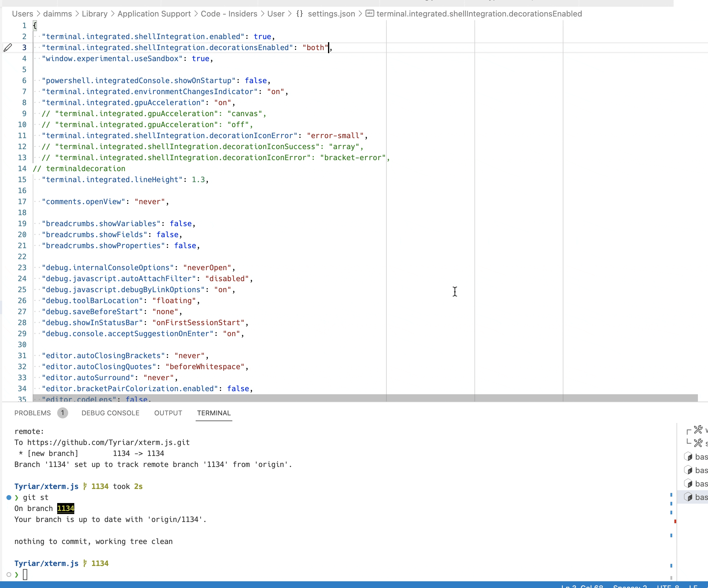Select the task terminal whose label starts with 'w'
This screenshot has height=588, width=708.
[697, 430]
